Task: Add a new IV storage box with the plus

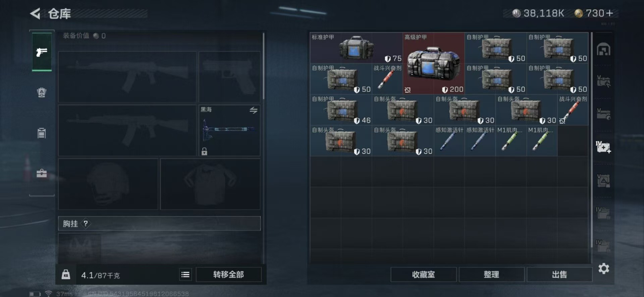Action: pos(603,147)
